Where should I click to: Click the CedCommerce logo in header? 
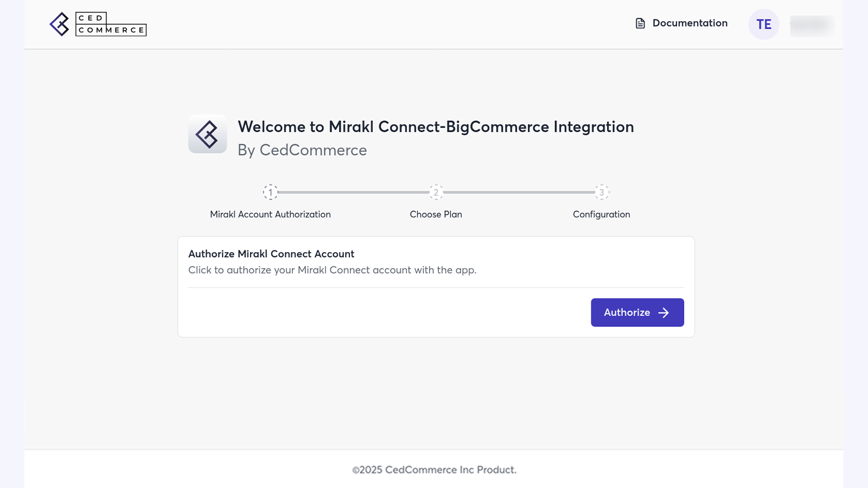98,24
